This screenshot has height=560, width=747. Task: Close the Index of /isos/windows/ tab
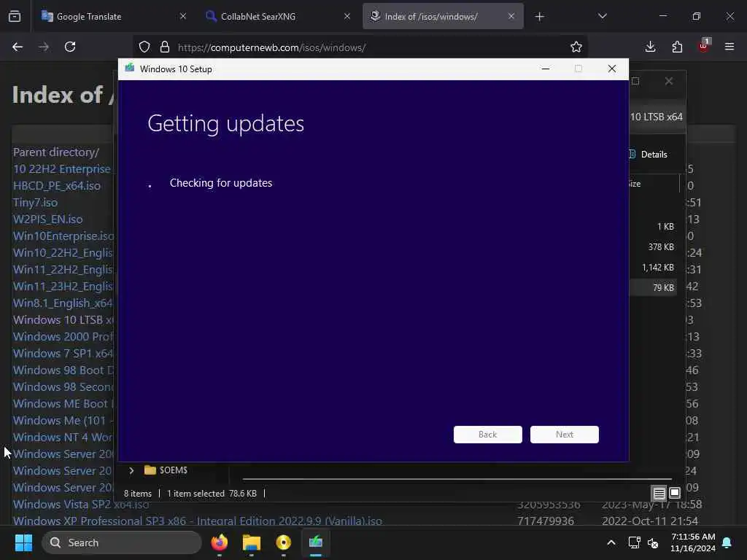point(511,17)
